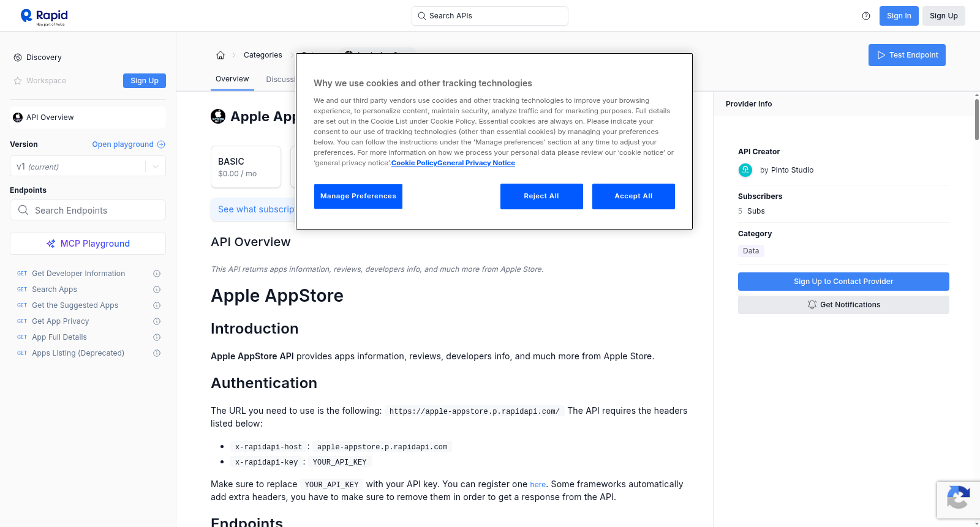This screenshot has height=527, width=980.
Task: Click the MCP Playground button
Action: tap(88, 244)
